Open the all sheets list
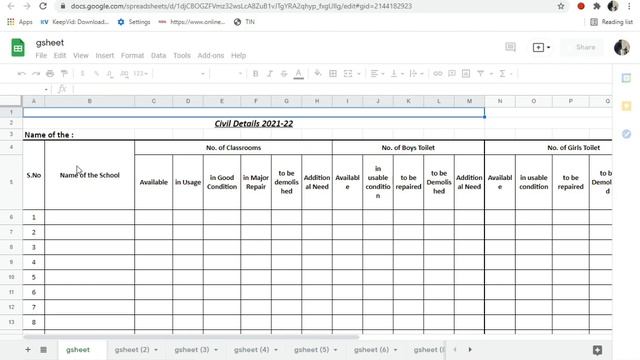Image resolution: width=640 pixels, height=360 pixels. [43, 350]
